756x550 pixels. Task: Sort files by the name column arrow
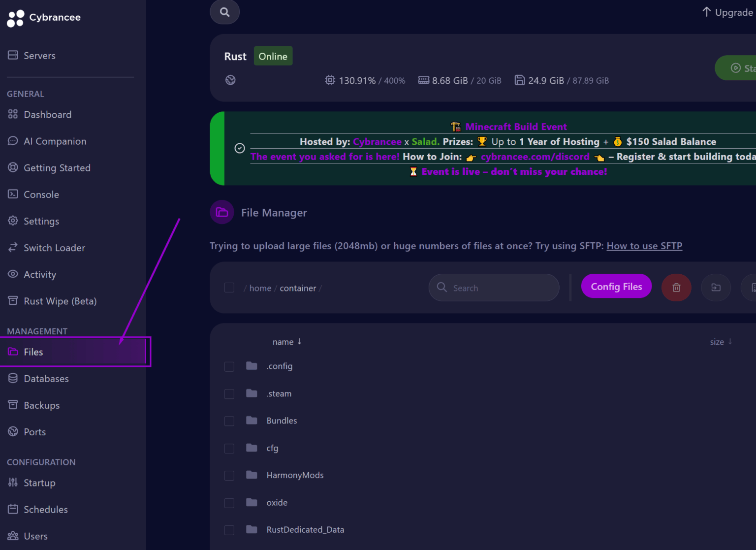coord(299,342)
